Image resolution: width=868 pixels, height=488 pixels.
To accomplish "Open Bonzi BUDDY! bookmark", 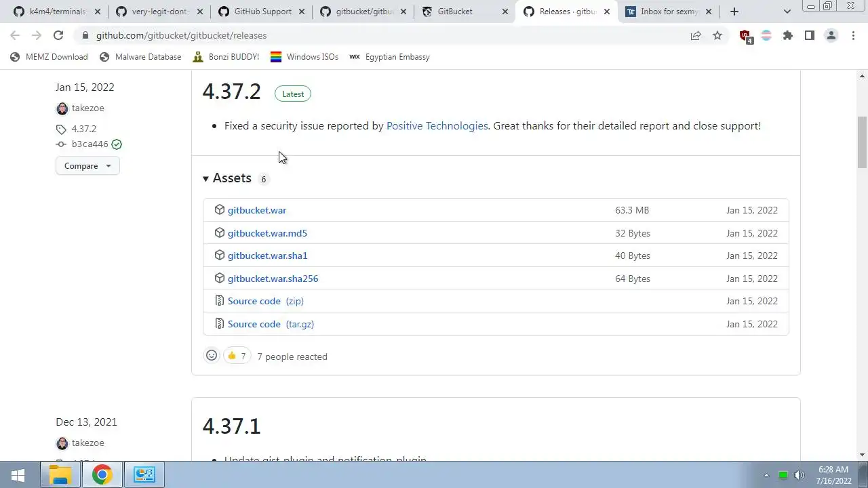I will pos(226,57).
